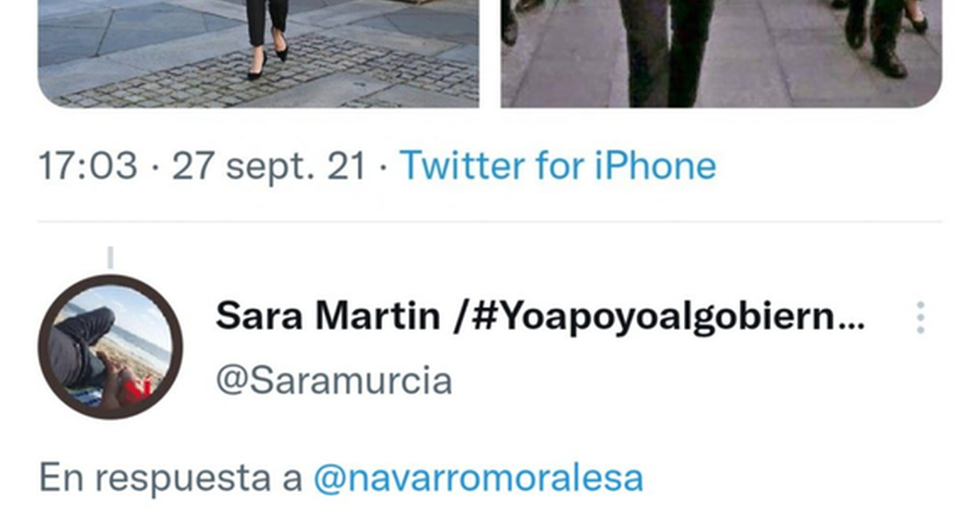Click the En respuesta a label
Image resolution: width=980 pixels, height=513 pixels.
point(170,479)
